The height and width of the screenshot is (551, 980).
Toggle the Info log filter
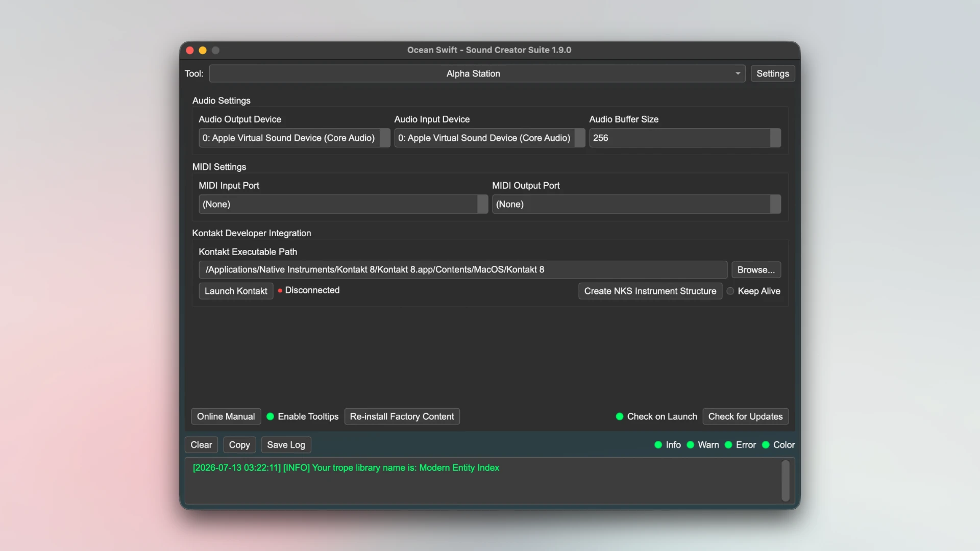click(x=668, y=445)
